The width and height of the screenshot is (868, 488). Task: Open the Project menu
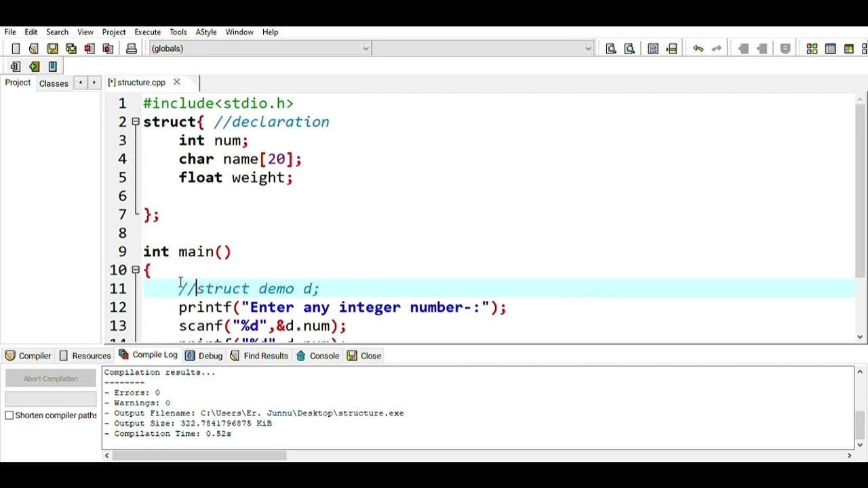114,32
